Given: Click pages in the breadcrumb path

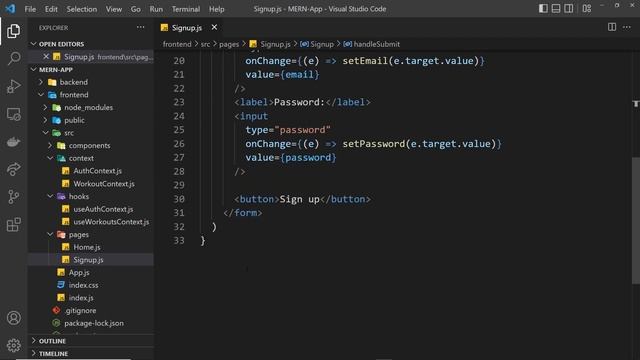Looking at the screenshot, I should [x=229, y=44].
